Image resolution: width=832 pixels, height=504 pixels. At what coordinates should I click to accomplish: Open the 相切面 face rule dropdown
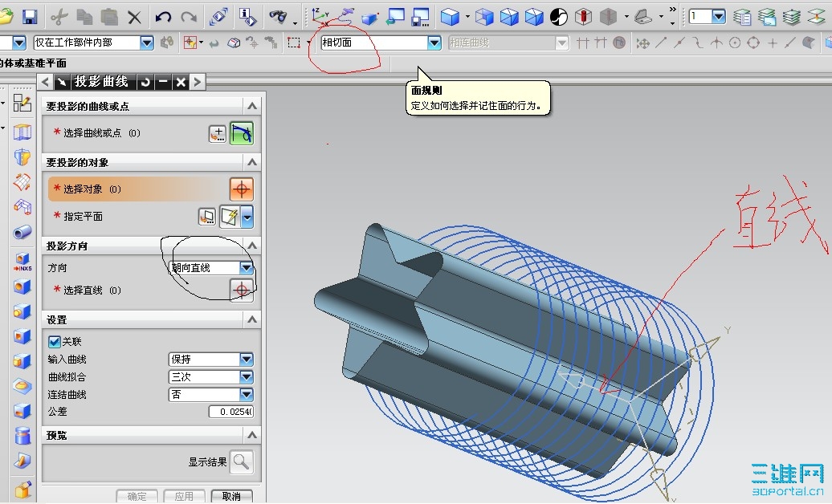(x=434, y=43)
